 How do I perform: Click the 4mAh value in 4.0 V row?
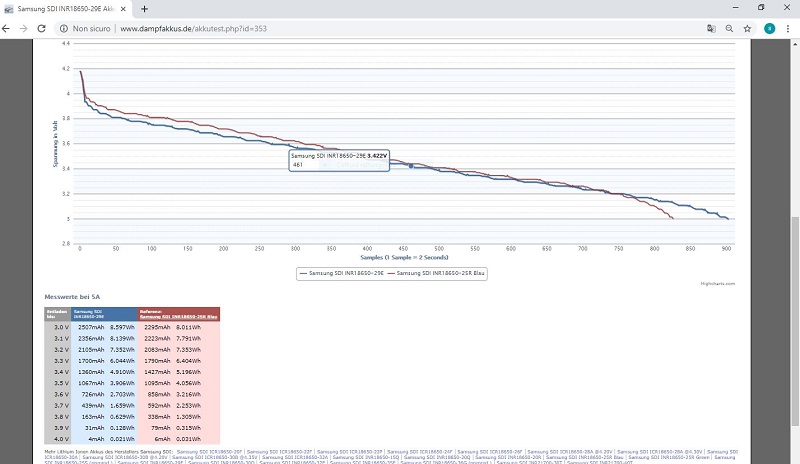96,439
